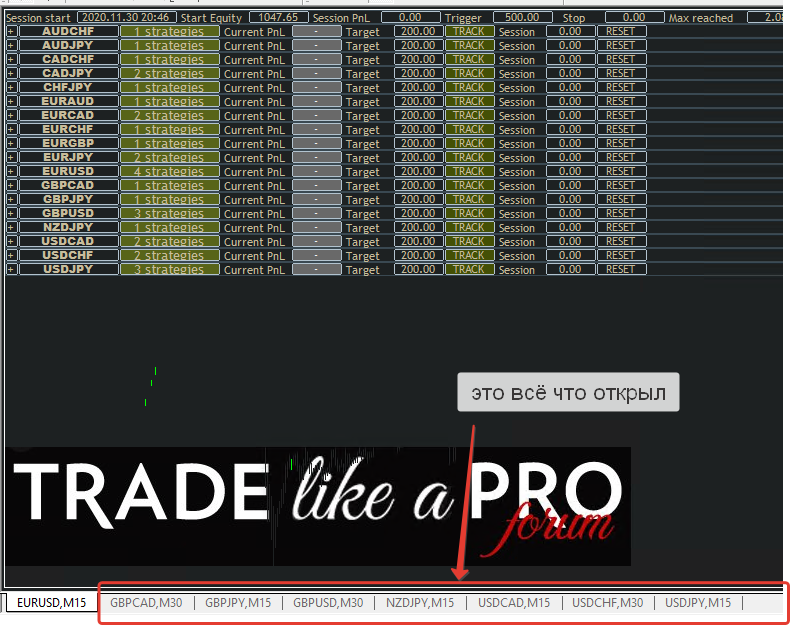
Task: Toggle TRACK for USDCHF
Action: [x=469, y=255]
